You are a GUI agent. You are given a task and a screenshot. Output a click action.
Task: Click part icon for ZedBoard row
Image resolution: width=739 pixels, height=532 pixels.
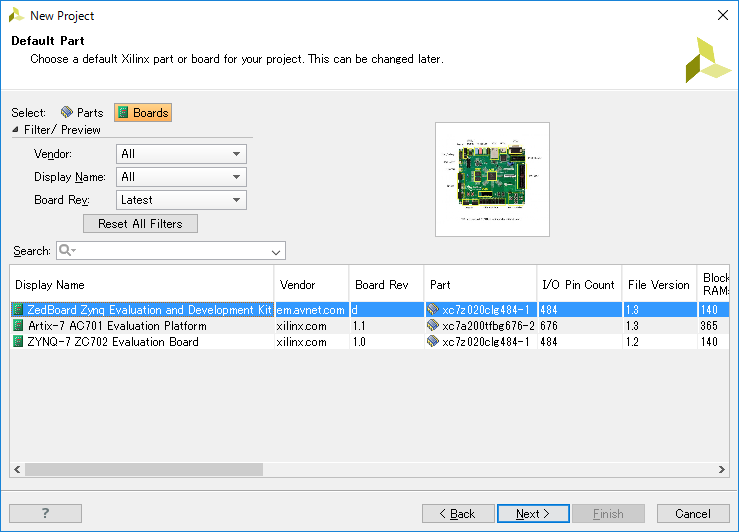pyautogui.click(x=433, y=309)
